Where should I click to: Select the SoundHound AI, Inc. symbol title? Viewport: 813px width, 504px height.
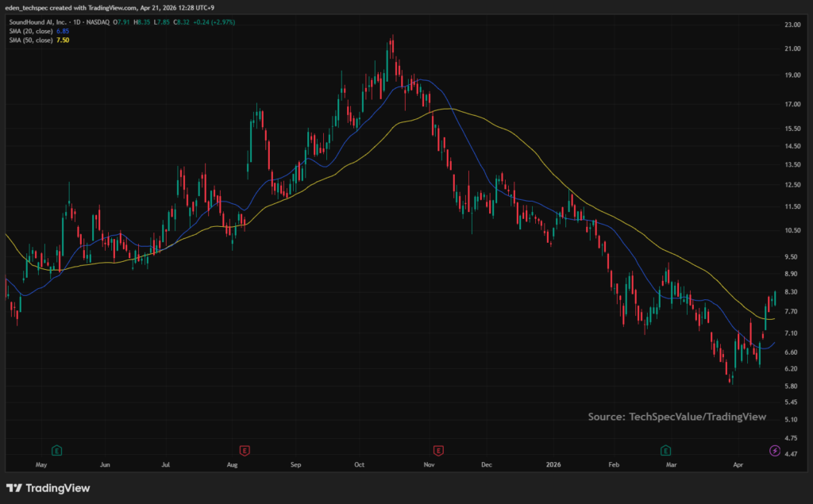tap(38, 22)
